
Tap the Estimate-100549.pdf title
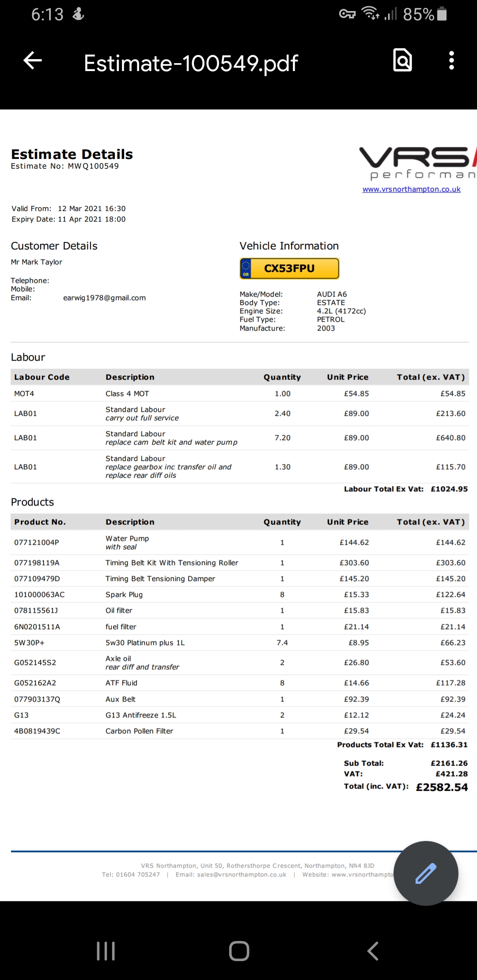191,63
